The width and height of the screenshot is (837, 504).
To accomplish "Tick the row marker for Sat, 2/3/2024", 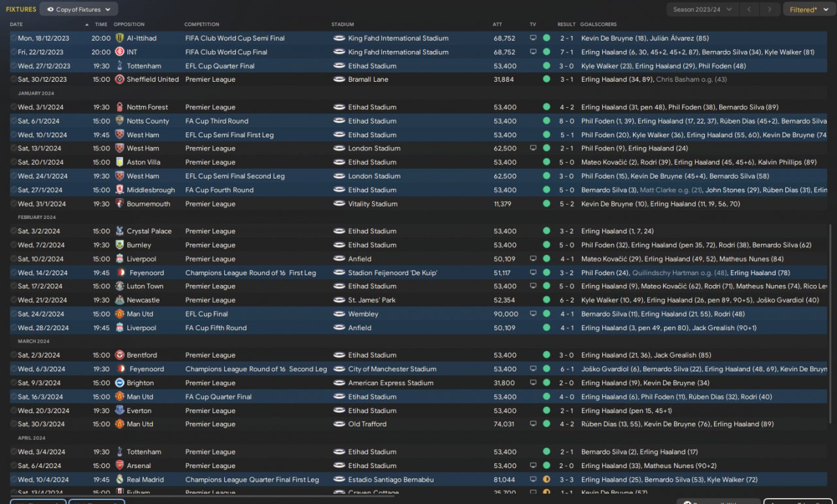I will tap(13, 356).
